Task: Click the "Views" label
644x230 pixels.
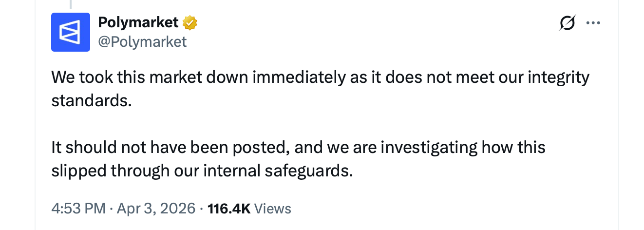Action: click(273, 209)
